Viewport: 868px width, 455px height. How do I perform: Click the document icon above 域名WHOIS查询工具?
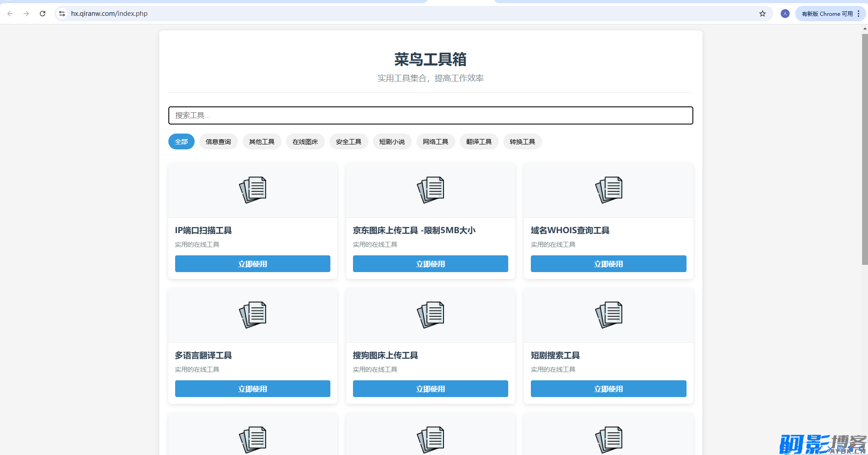608,190
